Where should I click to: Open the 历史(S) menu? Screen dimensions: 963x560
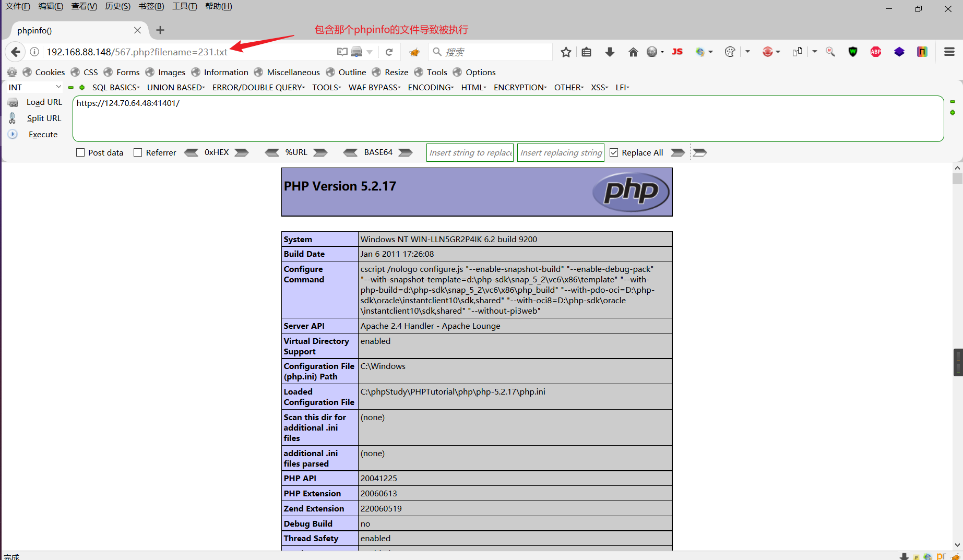click(x=117, y=6)
